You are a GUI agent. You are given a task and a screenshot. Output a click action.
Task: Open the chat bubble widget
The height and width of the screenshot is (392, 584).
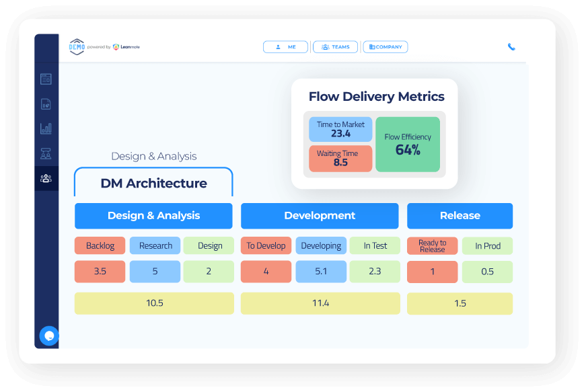pyautogui.click(x=49, y=335)
